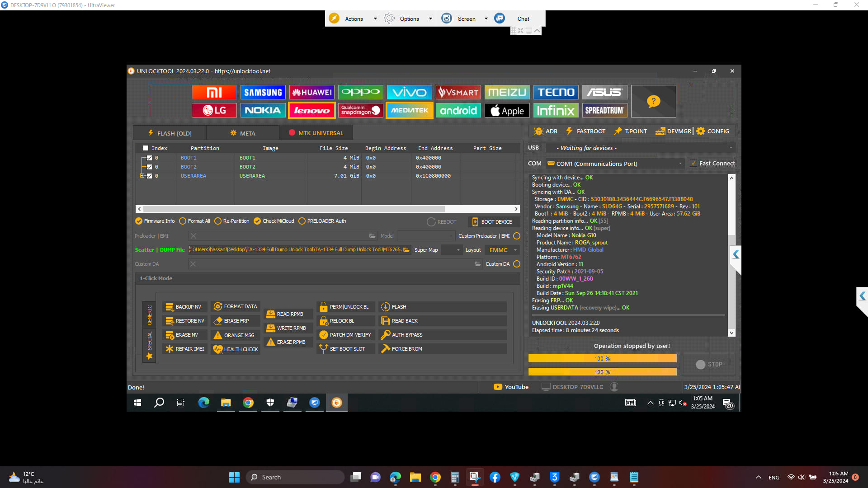This screenshot has width=868, height=488.
Task: Open the Model dropdown
Action: pos(426,236)
